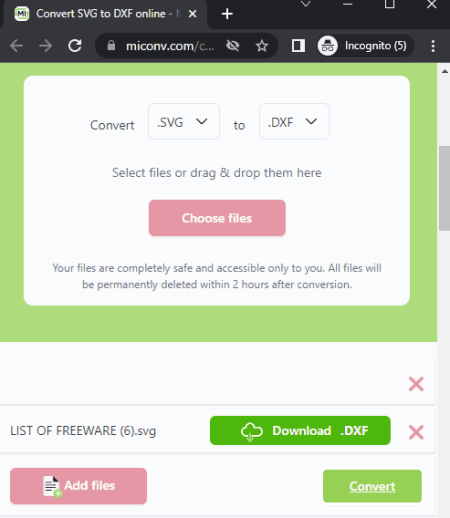Click the browser back arrow
450x518 pixels.
pos(16,46)
